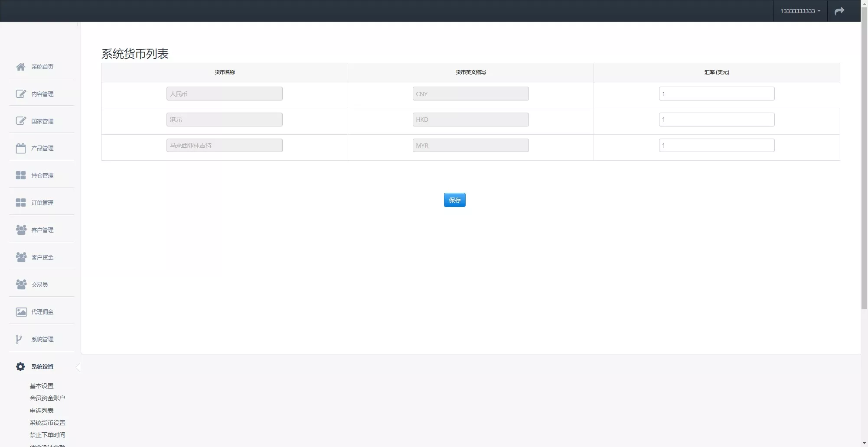Image resolution: width=868 pixels, height=447 pixels.
Task: Open the 客户资金 menu item
Action: [x=42, y=257]
